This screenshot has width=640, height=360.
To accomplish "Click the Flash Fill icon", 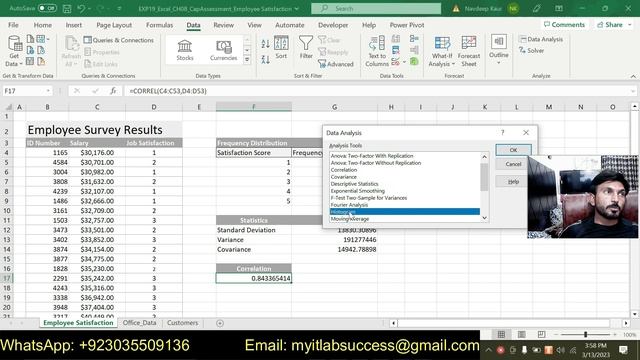I will point(396,39).
